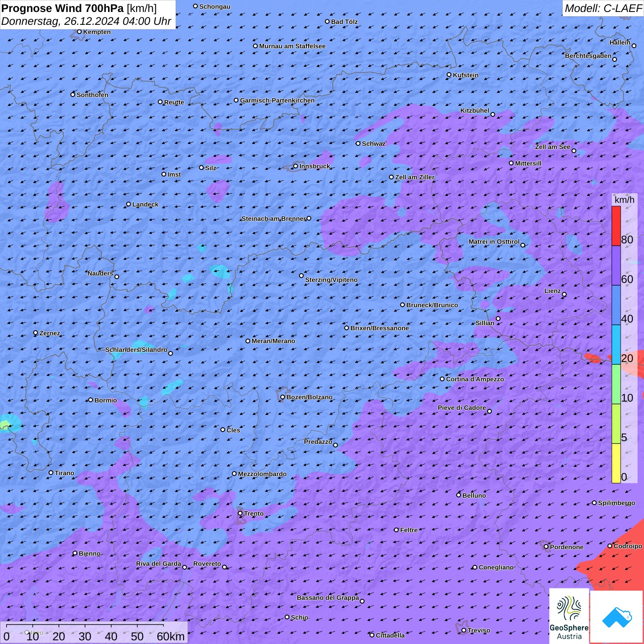The image size is (644, 644).
Task: Click the blue cloud logo icon
Action: point(617,617)
